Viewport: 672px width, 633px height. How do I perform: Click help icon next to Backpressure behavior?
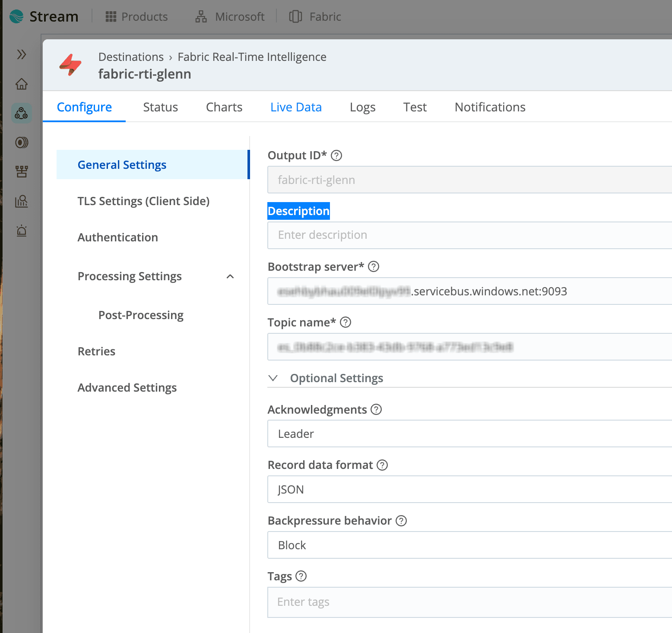401,521
